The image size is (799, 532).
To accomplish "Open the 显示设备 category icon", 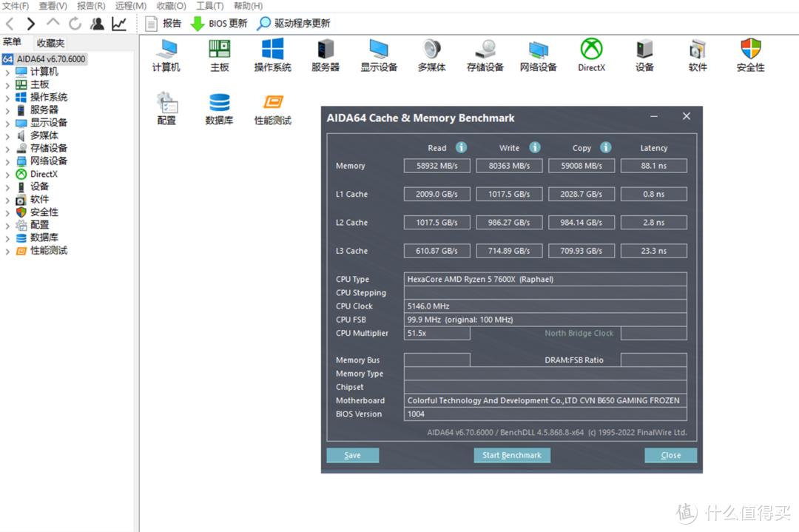I will 378,54.
